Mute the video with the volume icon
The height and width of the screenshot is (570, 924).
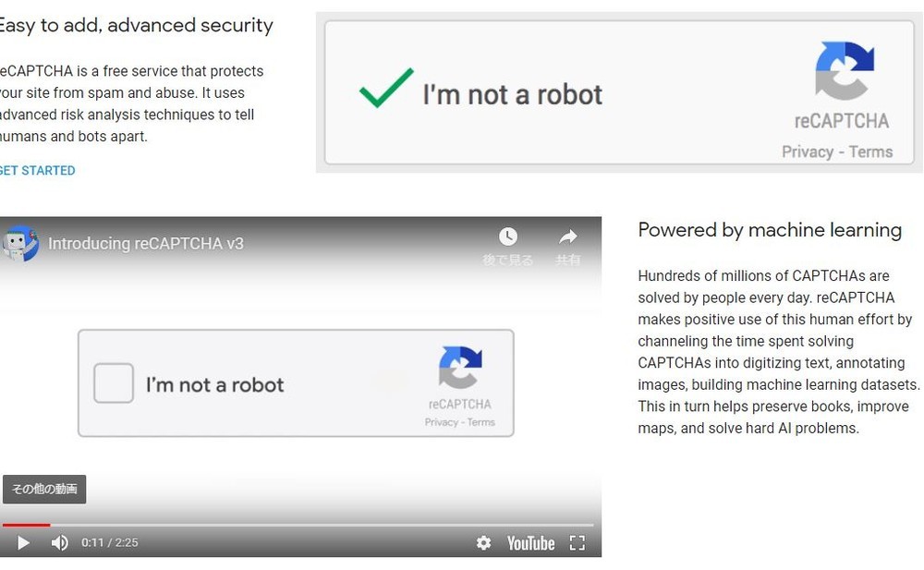click(x=59, y=543)
